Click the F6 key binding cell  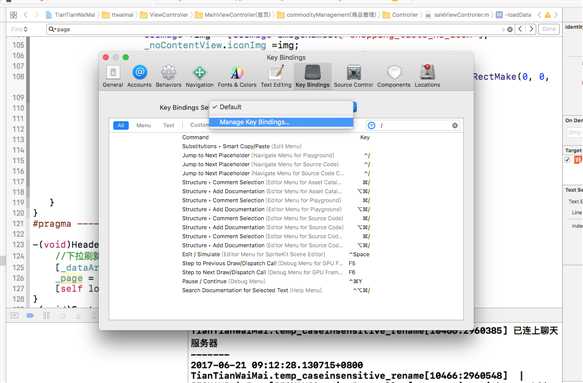coord(352,272)
